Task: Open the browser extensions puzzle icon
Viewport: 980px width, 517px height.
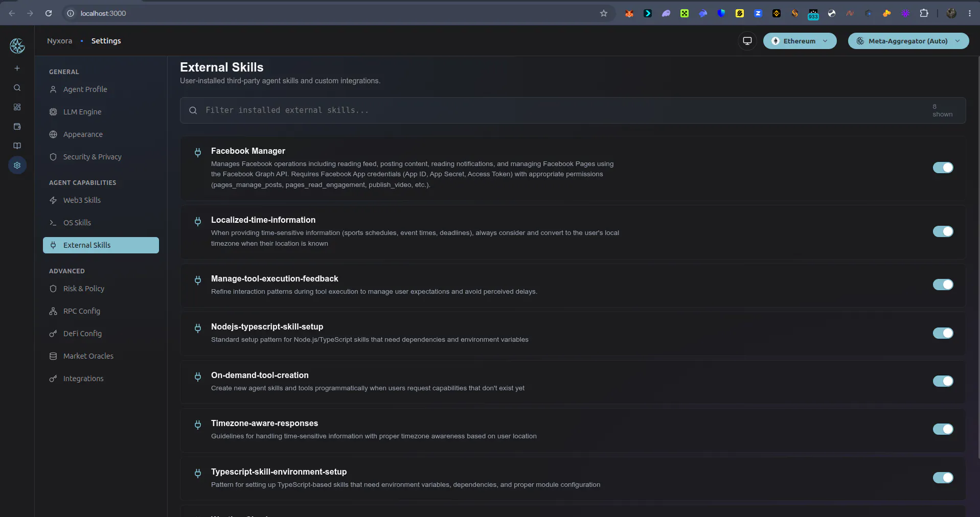Action: tap(924, 13)
